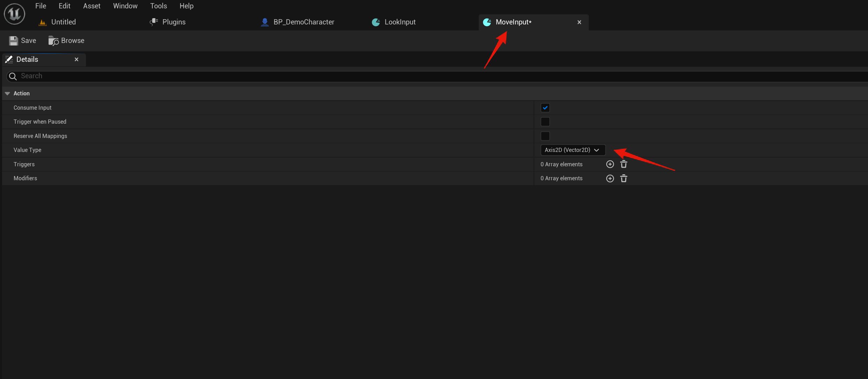Open the Plugins tab
Screen dimensions: 868x379
[173, 22]
